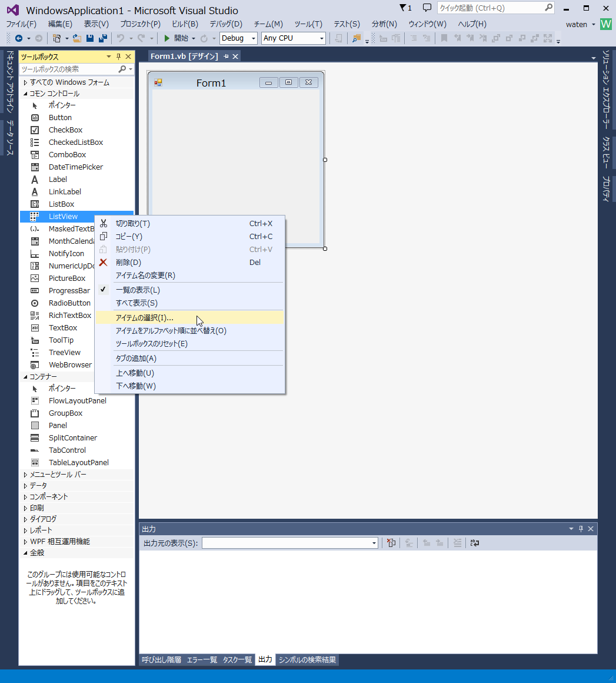Select the RadioButton control icon

(x=35, y=303)
